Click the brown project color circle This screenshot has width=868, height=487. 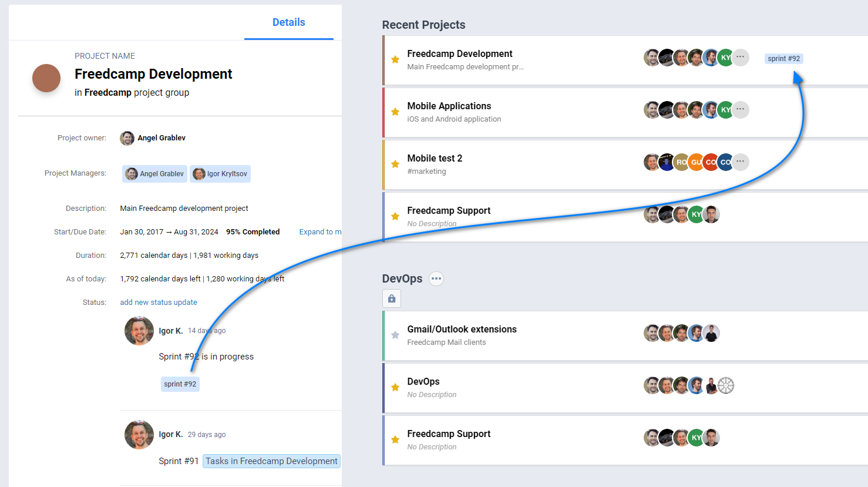[x=46, y=78]
